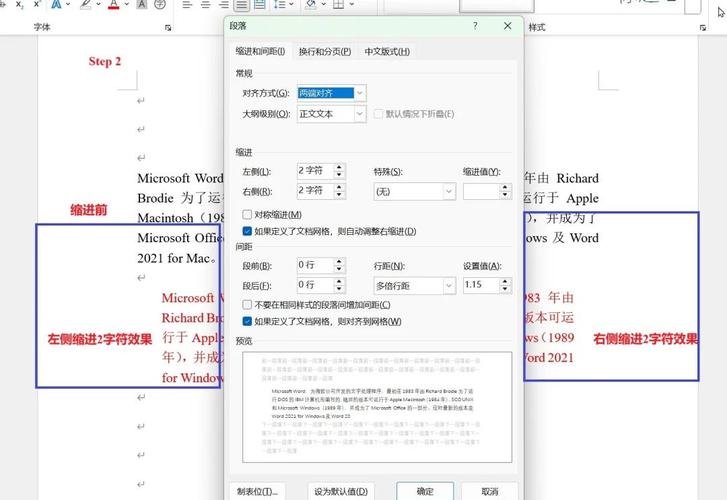Decrease 段后 spacing value
Image resolution: width=727 pixels, height=500 pixels.
pos(339,289)
